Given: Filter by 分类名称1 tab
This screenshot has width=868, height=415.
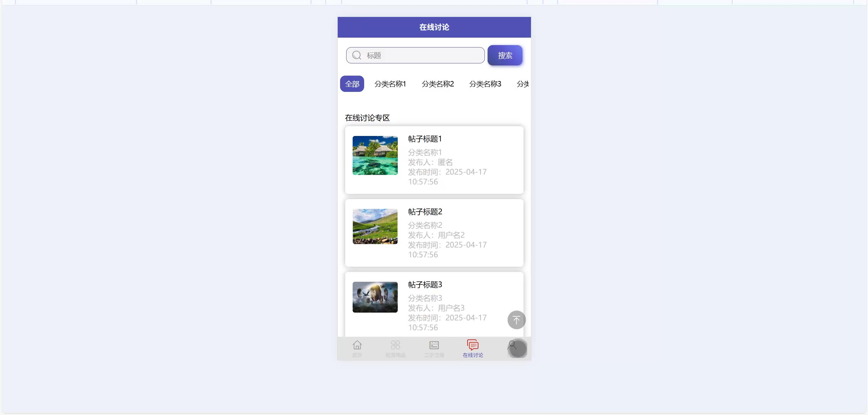Looking at the screenshot, I should (390, 84).
